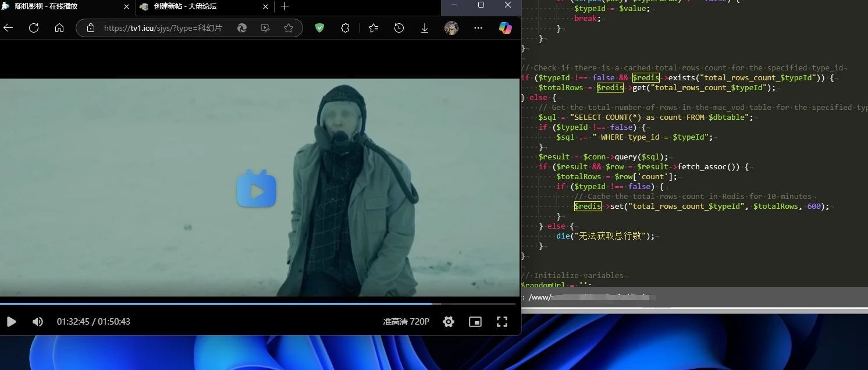Open the user profile avatar
The height and width of the screenshot is (370, 868).
tap(451, 28)
